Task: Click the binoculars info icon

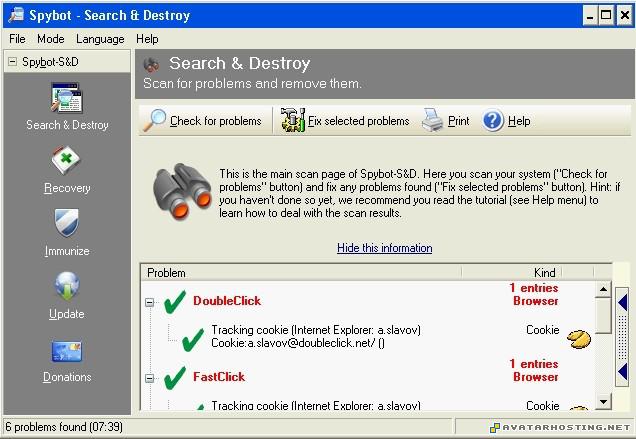Action: [182, 191]
